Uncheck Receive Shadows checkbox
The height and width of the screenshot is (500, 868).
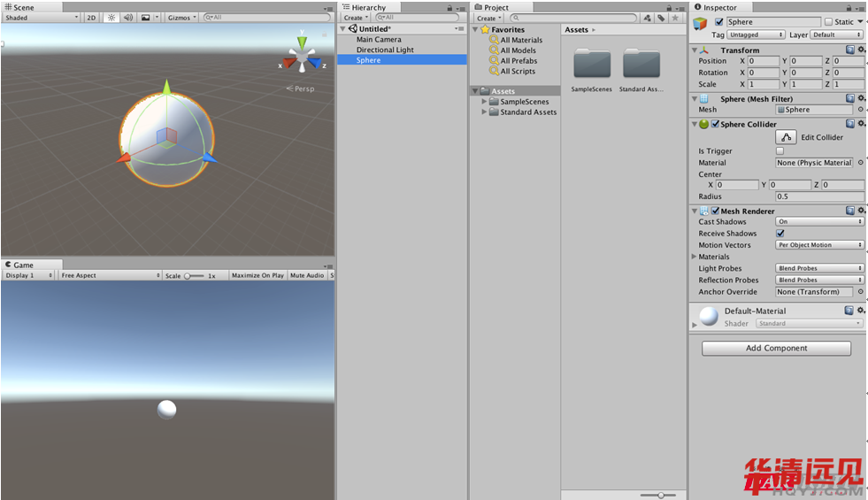point(780,234)
